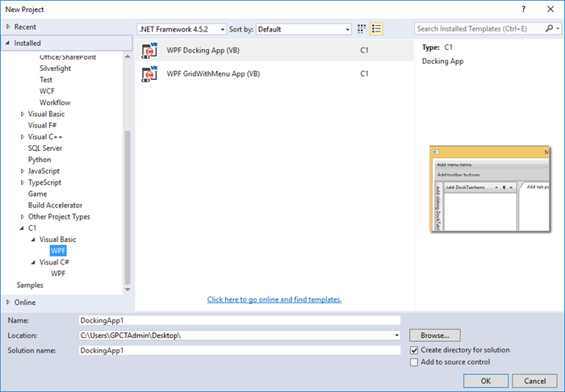Switch to small icons view
The image size is (565, 392).
tap(362, 29)
